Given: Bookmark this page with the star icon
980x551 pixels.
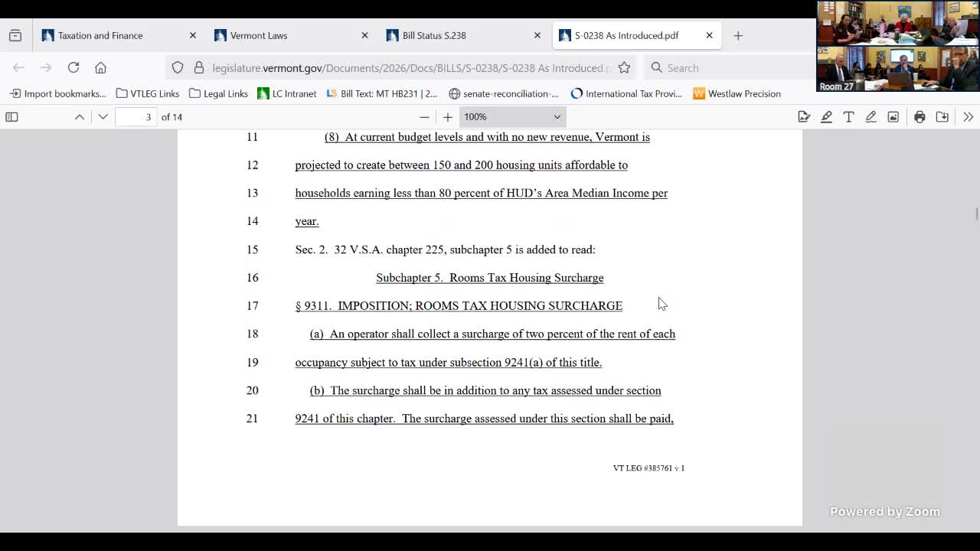Looking at the screenshot, I should coord(624,67).
